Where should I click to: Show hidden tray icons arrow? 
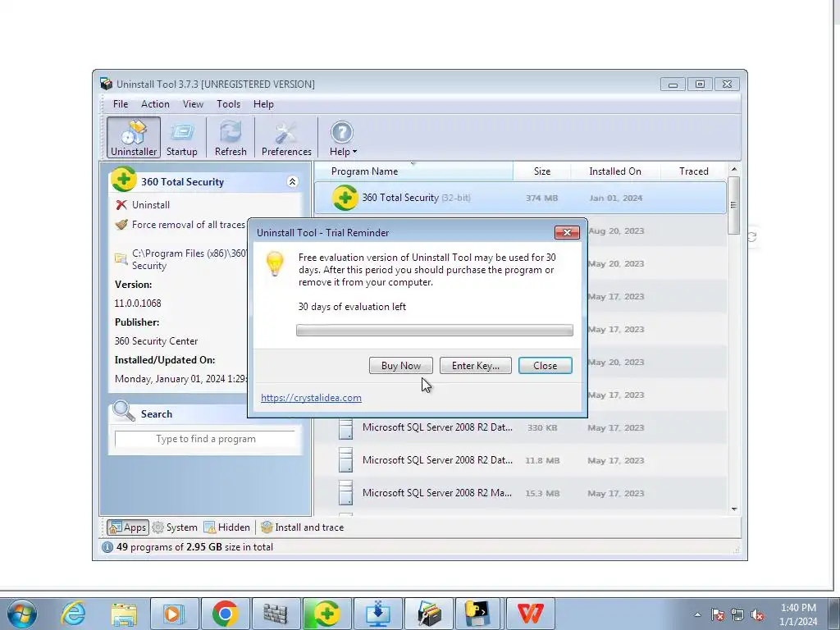tap(697, 614)
